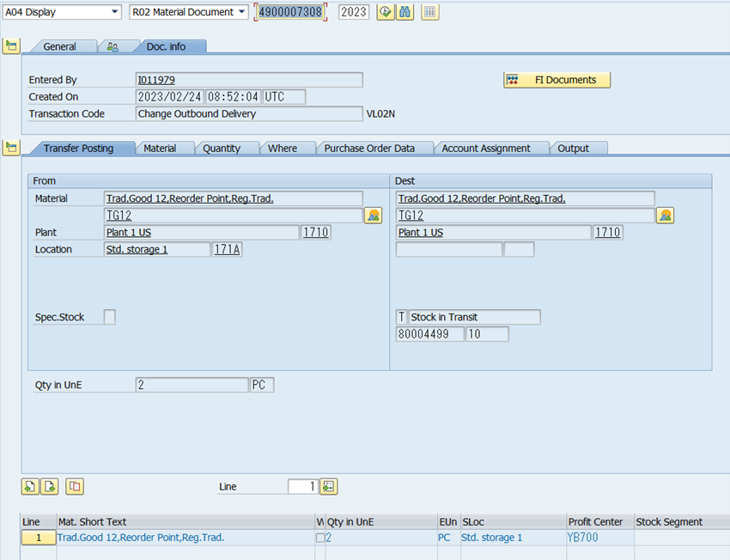
Task: Click the Transaction Code Change Outbound Delivery field
Action: (249, 114)
